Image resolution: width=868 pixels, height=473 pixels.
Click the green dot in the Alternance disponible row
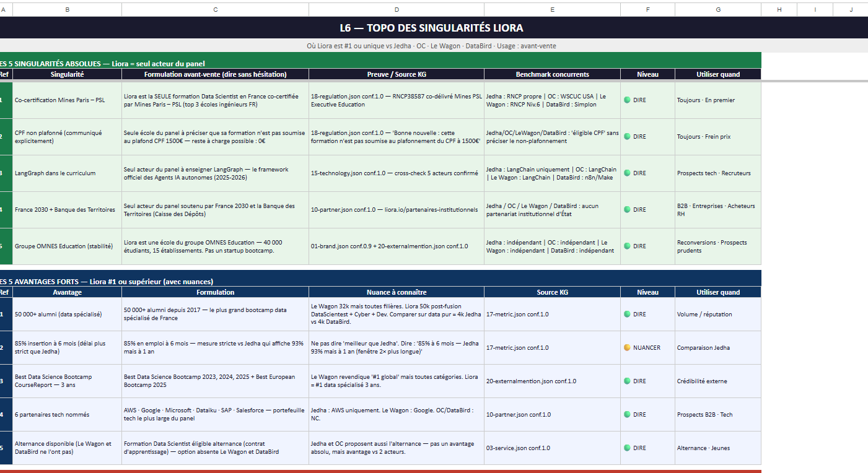[627, 448]
